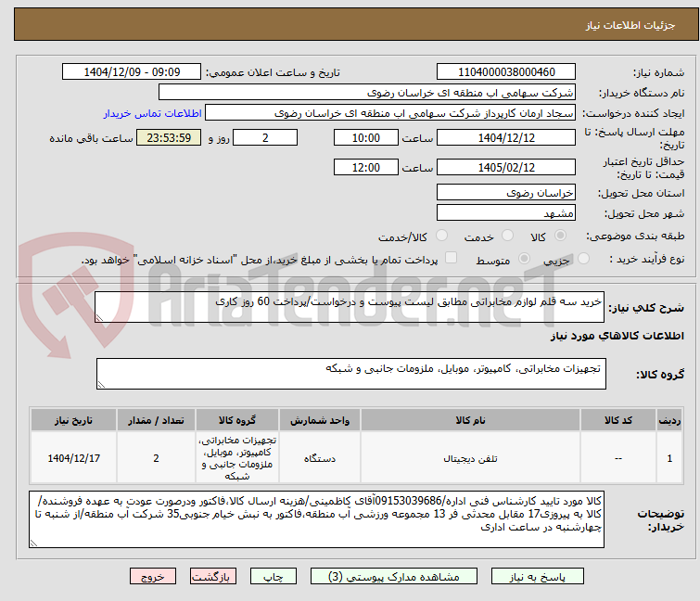Click the کد کالا column header

(x=617, y=420)
